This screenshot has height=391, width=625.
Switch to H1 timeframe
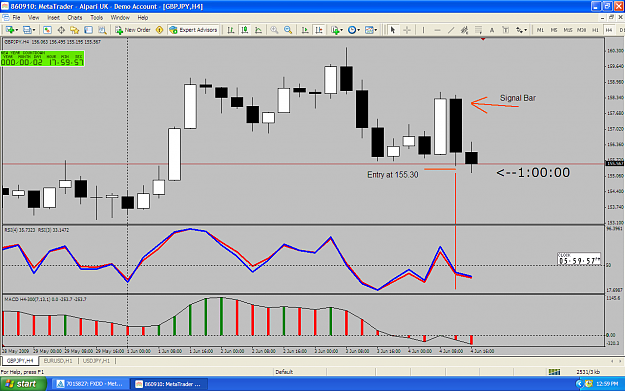pyautogui.click(x=595, y=30)
